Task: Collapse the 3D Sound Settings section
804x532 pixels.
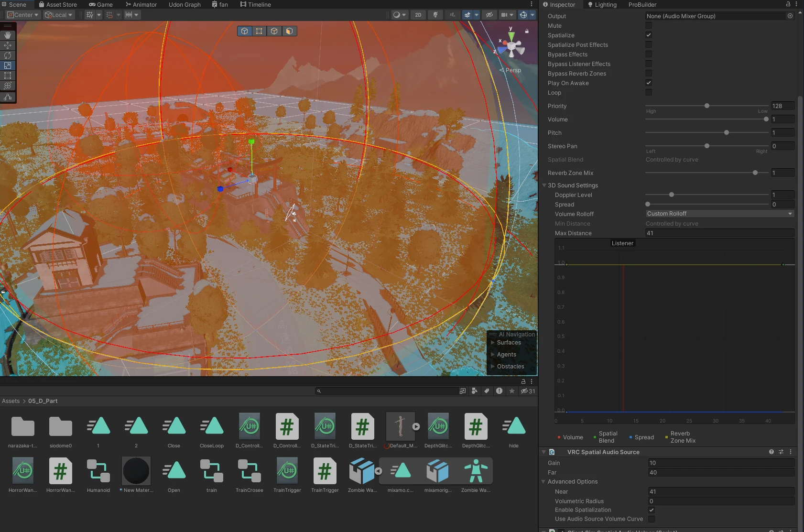Action: pyautogui.click(x=544, y=185)
